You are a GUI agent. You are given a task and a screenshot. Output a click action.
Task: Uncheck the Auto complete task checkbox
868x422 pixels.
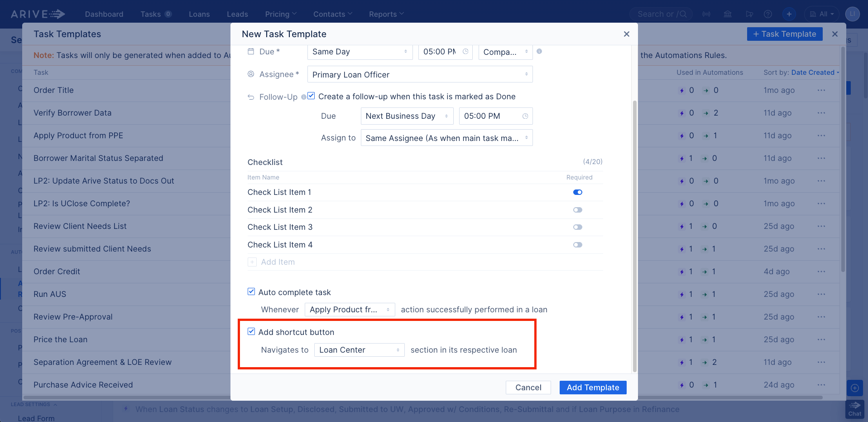click(x=251, y=291)
